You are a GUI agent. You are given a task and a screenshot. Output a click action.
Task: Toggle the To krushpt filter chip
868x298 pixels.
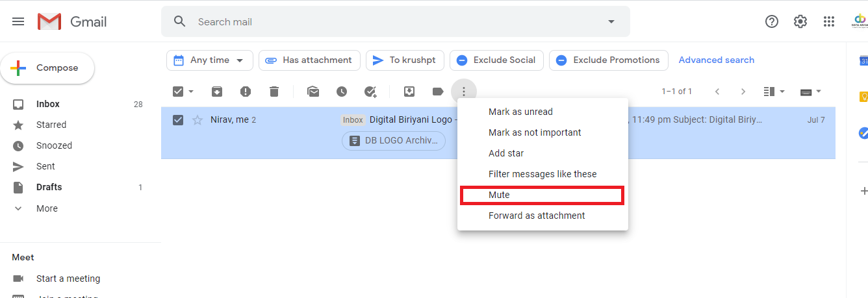tap(405, 60)
